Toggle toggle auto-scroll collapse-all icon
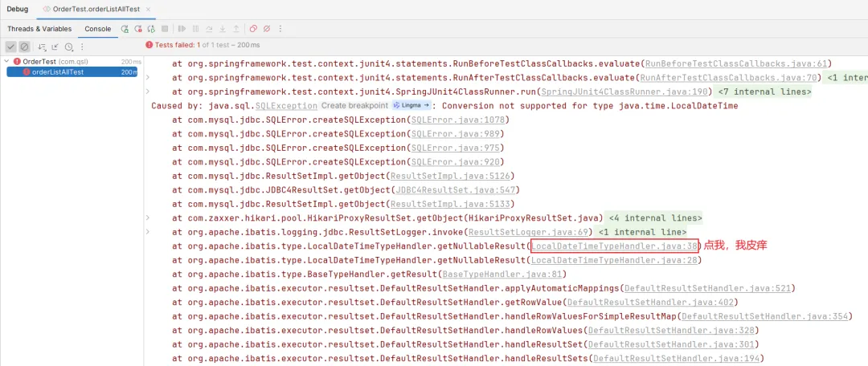The height and width of the screenshot is (366, 868). (x=55, y=47)
